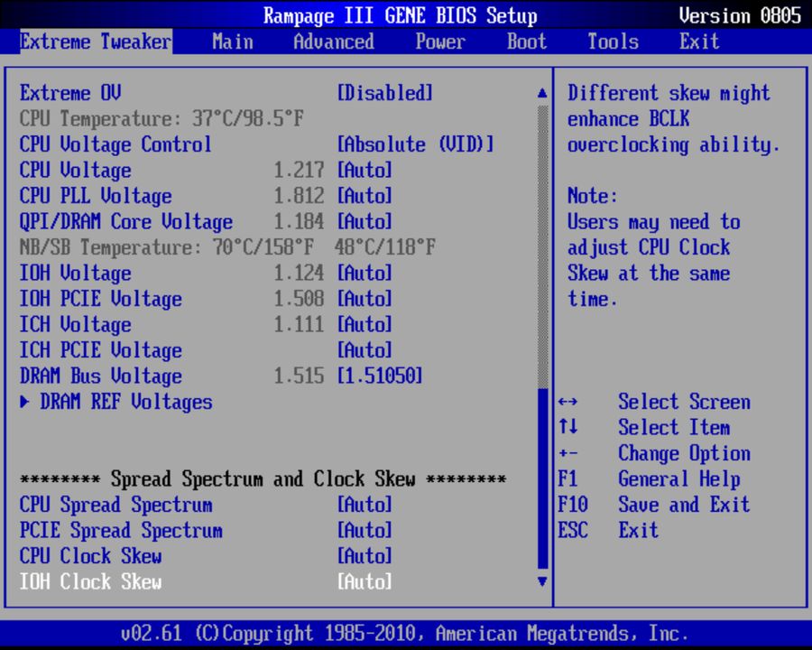Edit DRAM Bus Voltage [1.51050] value

click(x=380, y=376)
